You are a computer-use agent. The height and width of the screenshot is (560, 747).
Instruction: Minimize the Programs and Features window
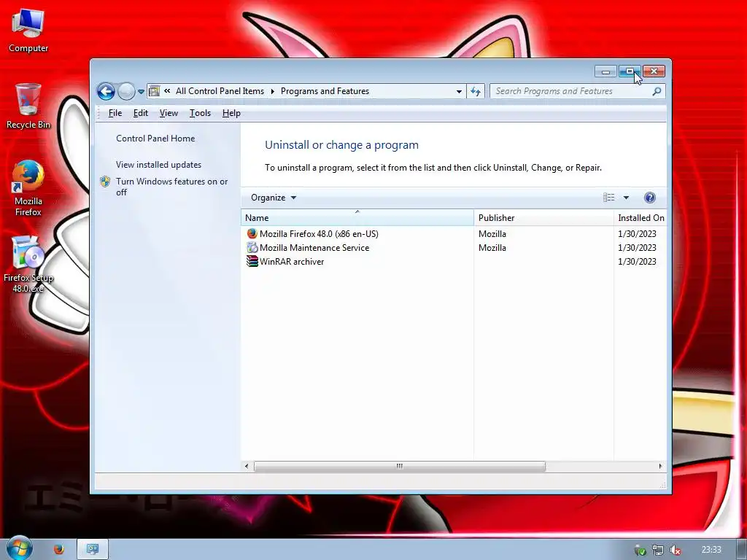[605, 71]
